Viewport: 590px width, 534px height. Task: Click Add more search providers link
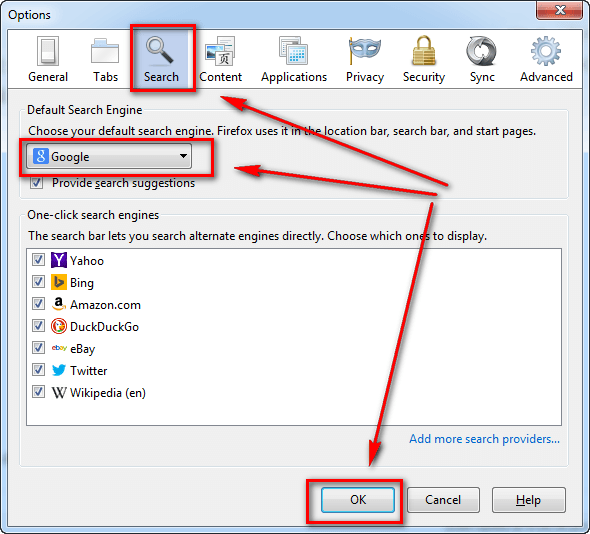click(x=484, y=439)
